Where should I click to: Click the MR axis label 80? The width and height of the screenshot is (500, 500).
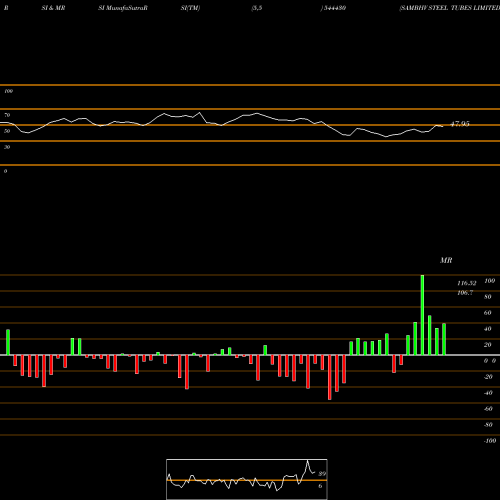click(488, 297)
